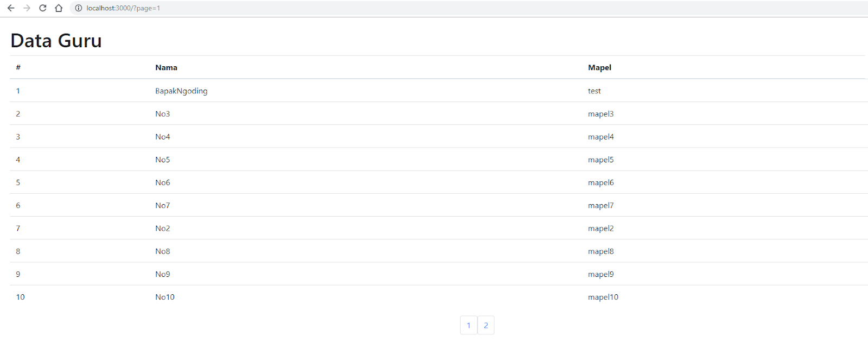Reload the page with the refresh icon
Screen dimensions: 868x361
coord(43,8)
